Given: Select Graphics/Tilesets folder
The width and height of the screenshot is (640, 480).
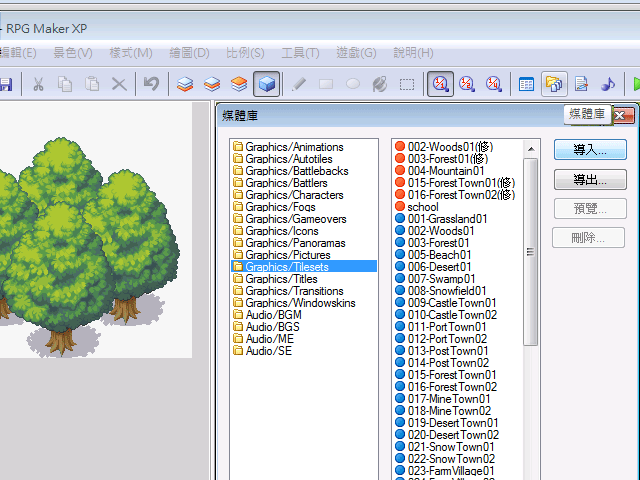Looking at the screenshot, I should [304, 267].
